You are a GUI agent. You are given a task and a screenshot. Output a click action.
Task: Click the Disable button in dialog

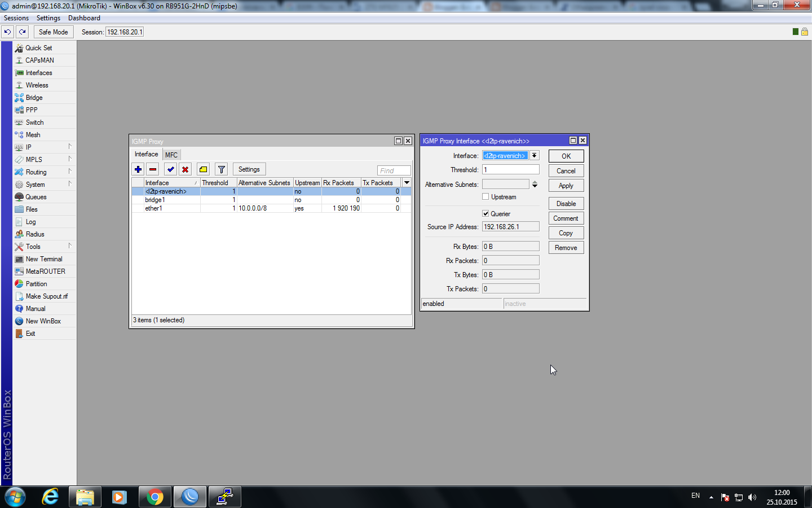[566, 204]
